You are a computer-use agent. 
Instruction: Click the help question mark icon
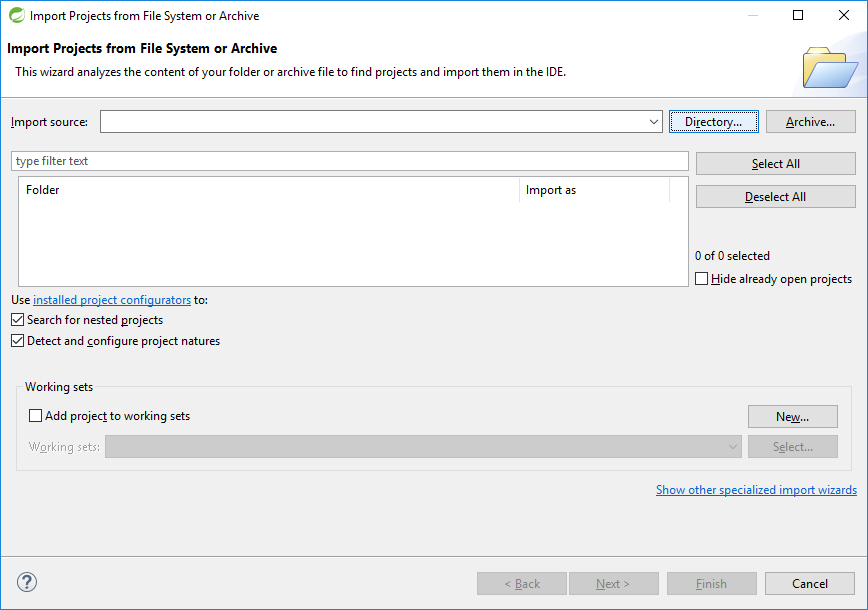(27, 583)
